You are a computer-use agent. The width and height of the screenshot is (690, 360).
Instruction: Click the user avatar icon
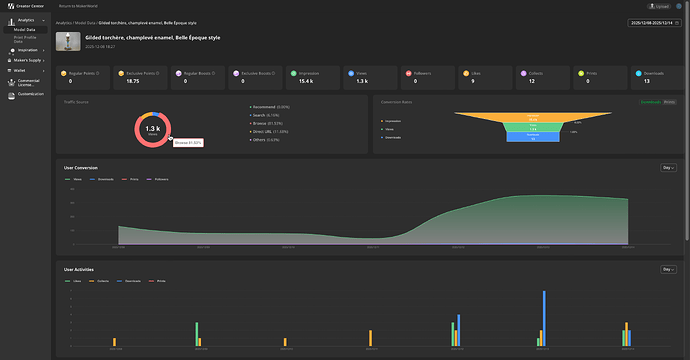coord(679,6)
